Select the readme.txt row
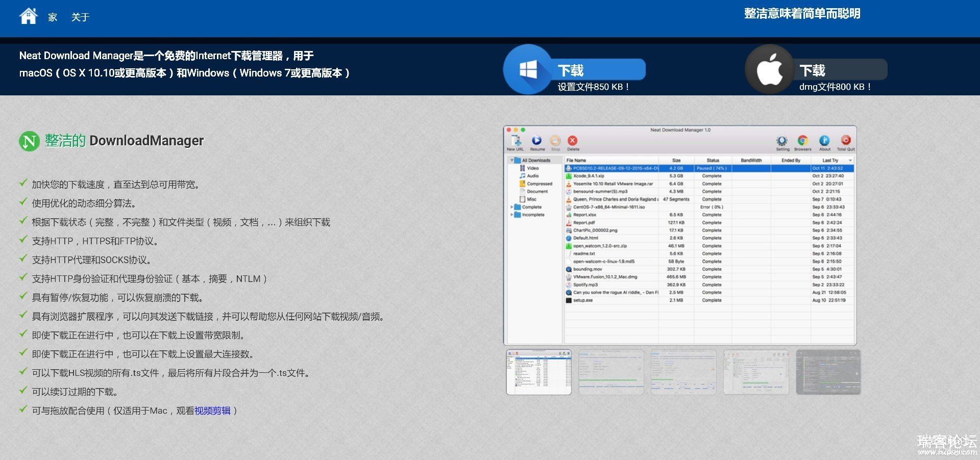The height and width of the screenshot is (460, 980). point(709,253)
